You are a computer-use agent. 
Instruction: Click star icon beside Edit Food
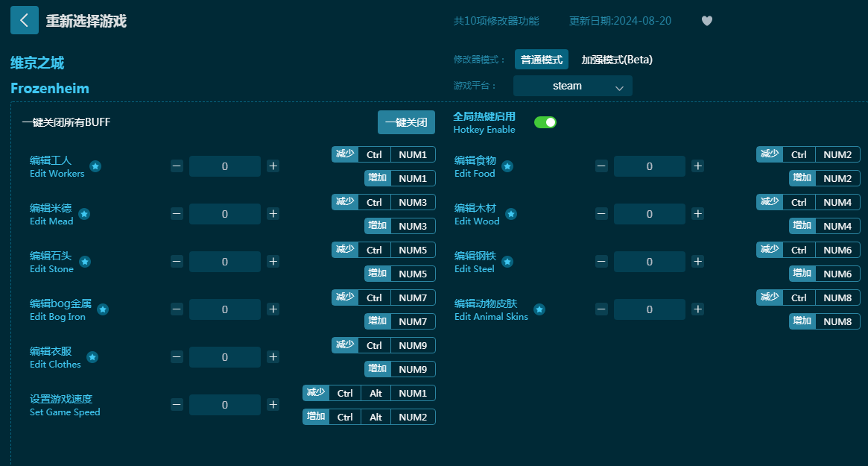[507, 166]
